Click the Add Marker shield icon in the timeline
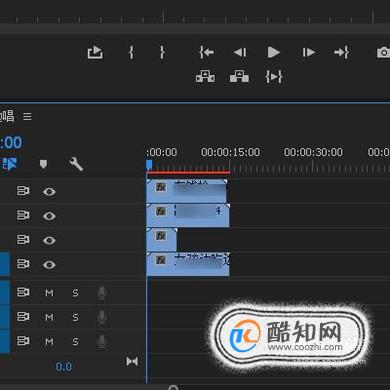This screenshot has height=390, width=390. click(43, 164)
